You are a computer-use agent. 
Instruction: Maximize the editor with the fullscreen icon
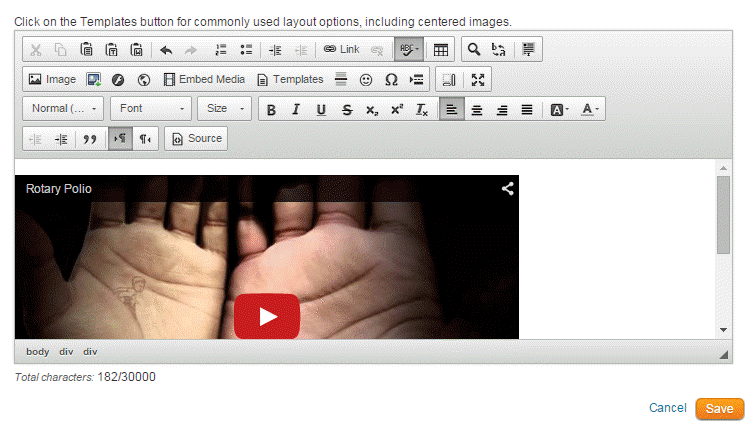pyautogui.click(x=477, y=79)
